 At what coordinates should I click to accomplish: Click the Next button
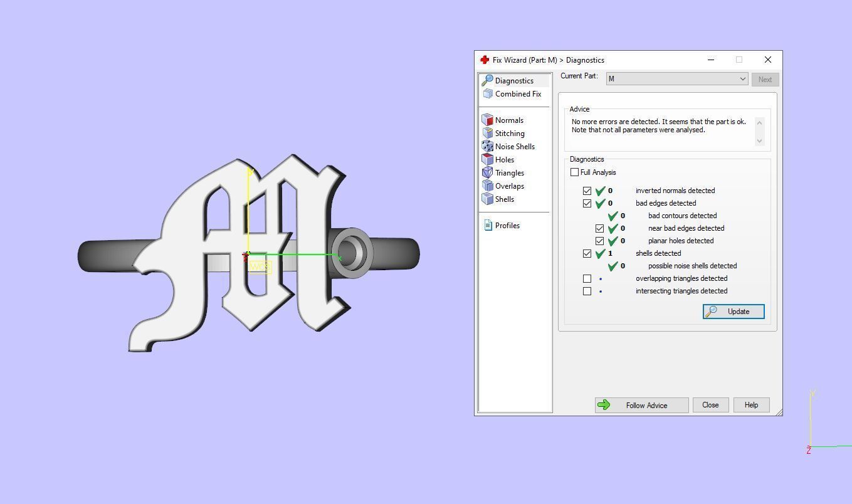click(x=765, y=80)
